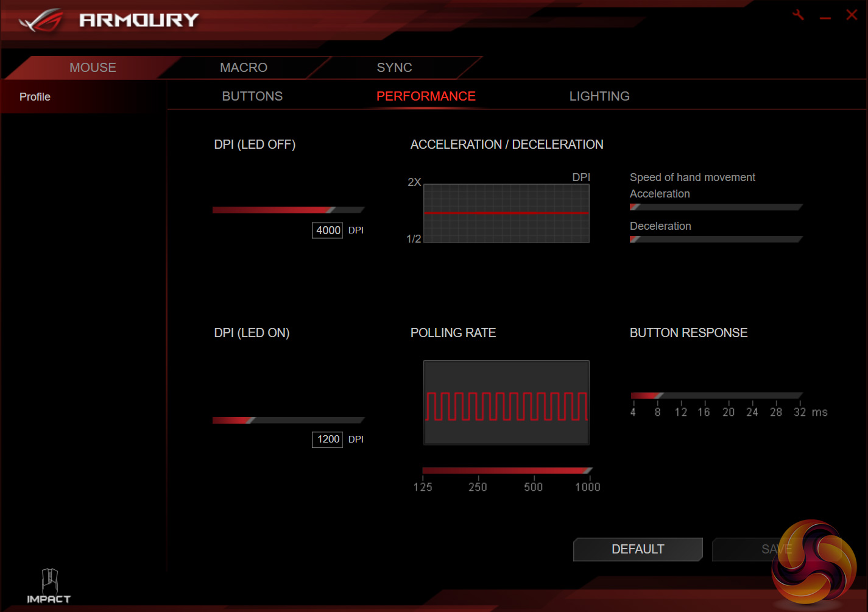Open the wrench settings icon
The height and width of the screenshot is (612, 868).
pos(798,15)
